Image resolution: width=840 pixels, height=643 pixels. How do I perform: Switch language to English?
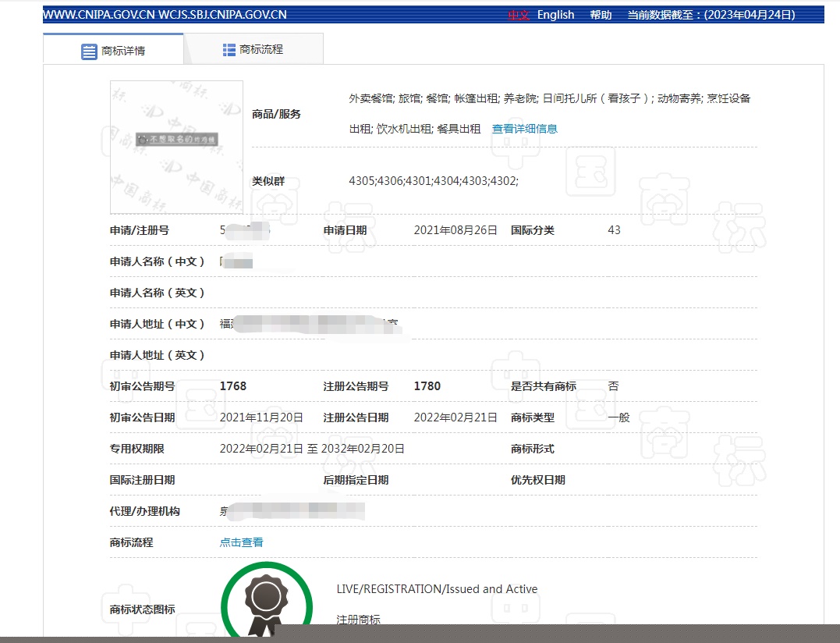(x=555, y=15)
